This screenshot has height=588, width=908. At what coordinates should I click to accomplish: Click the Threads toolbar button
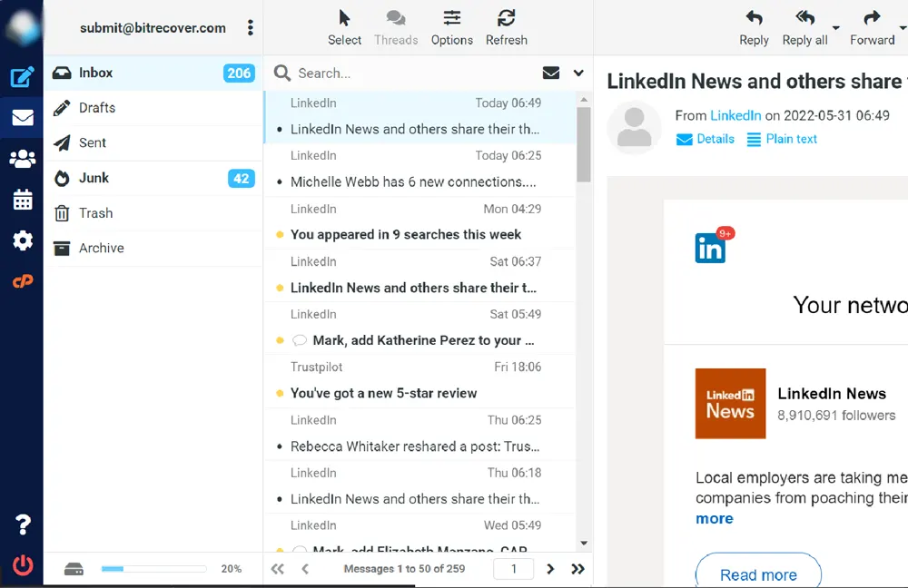click(396, 28)
